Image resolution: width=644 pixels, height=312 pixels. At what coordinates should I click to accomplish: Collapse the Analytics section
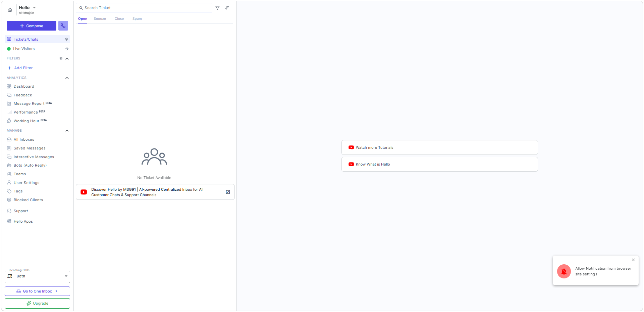67,78
